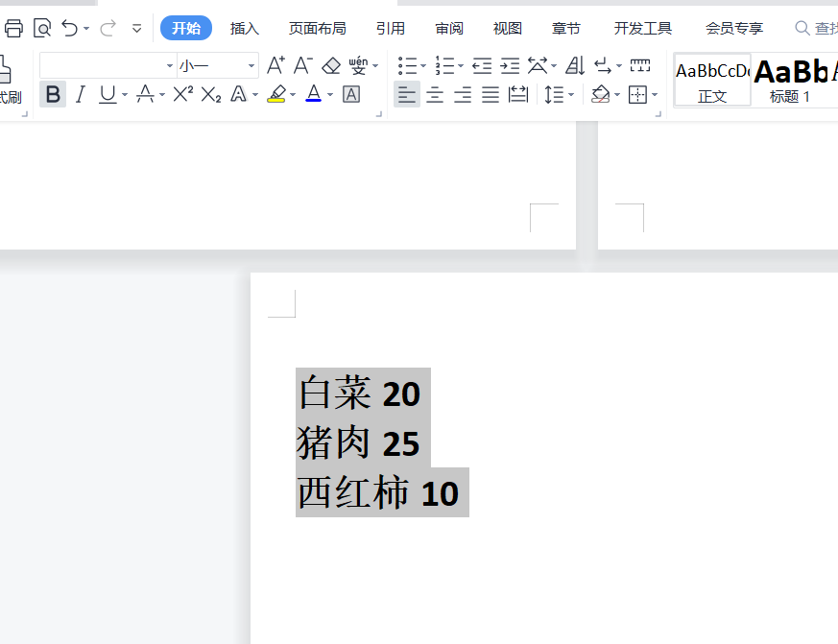Click show/hide paragraph marks icon
This screenshot has width=838, height=644.
[604, 65]
